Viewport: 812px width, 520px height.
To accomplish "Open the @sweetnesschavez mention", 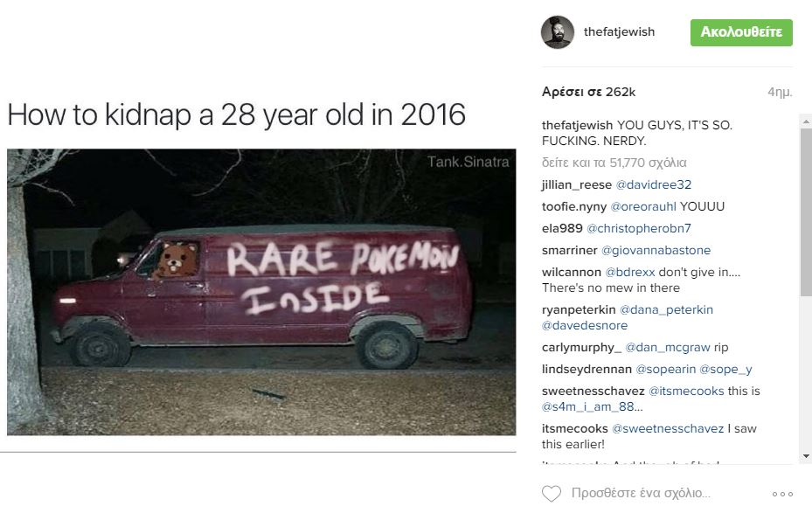I will (x=668, y=428).
